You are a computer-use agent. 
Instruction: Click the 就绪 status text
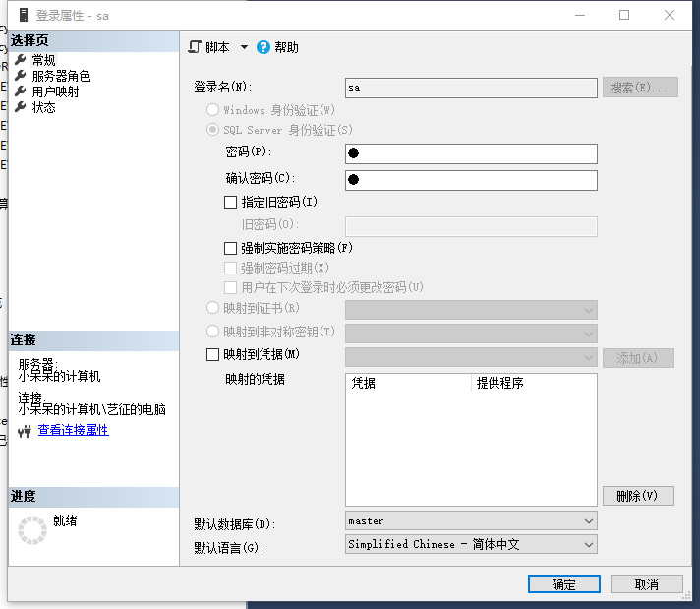tap(65, 520)
